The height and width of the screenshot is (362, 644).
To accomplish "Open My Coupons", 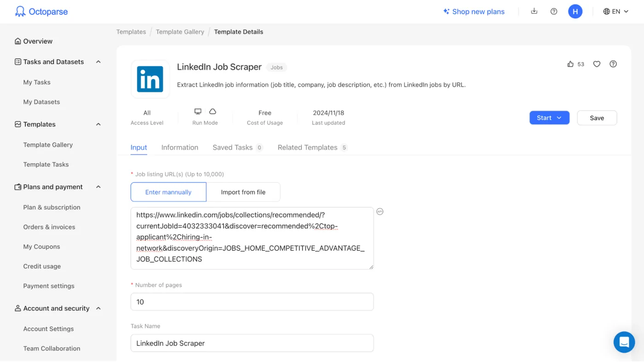I will click(x=42, y=247).
